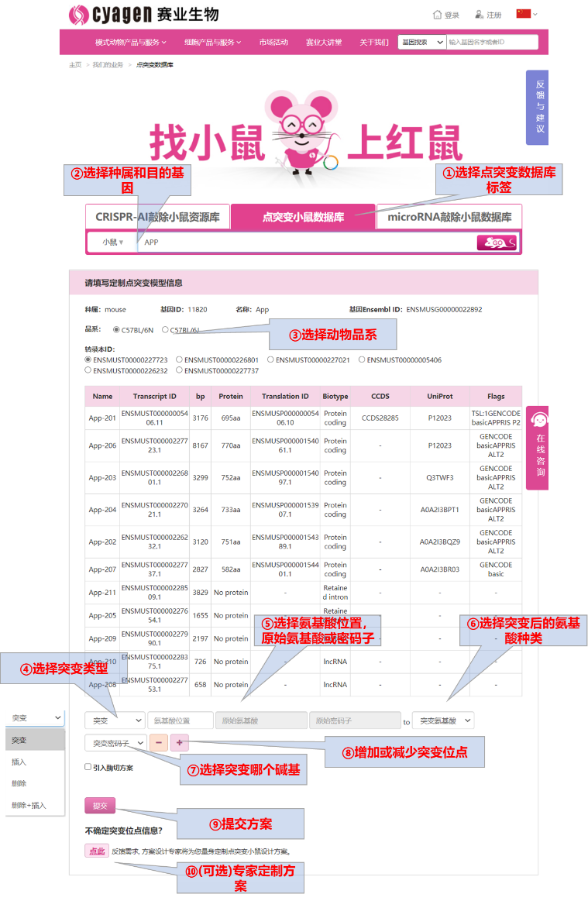
Task: Open the China flag language selector
Action: (x=526, y=14)
